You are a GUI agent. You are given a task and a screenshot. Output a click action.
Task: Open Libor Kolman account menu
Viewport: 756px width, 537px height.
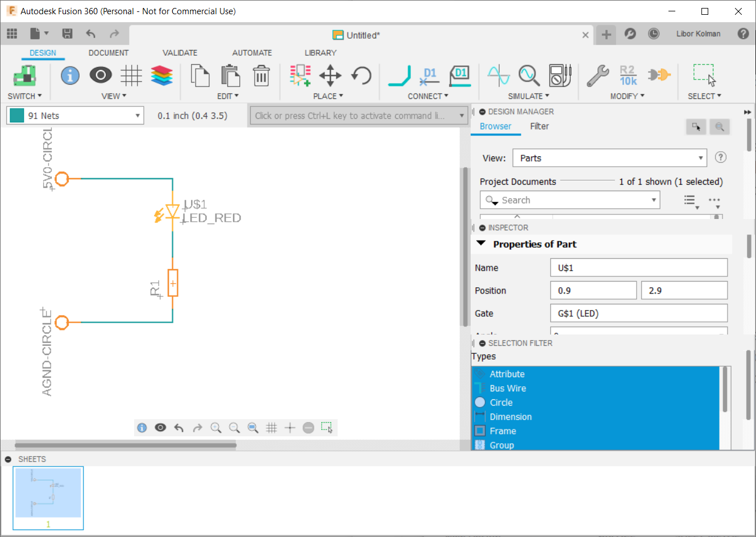698,34
